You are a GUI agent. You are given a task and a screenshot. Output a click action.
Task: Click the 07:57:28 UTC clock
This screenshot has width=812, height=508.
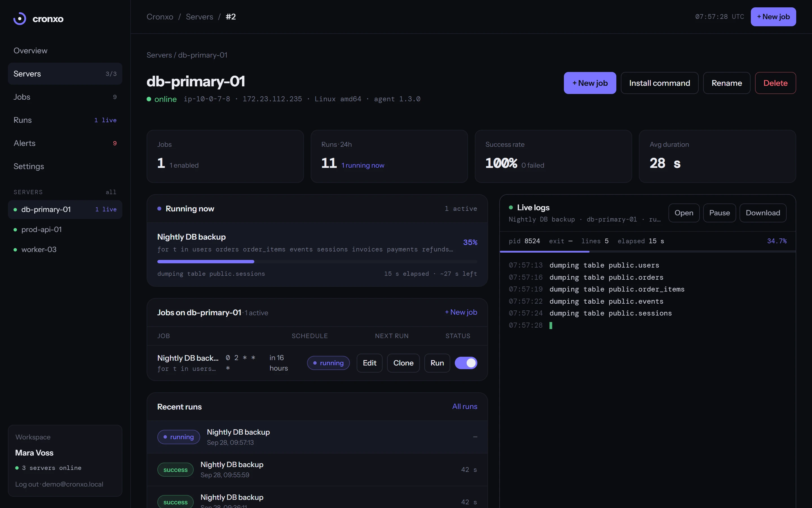[x=720, y=17]
